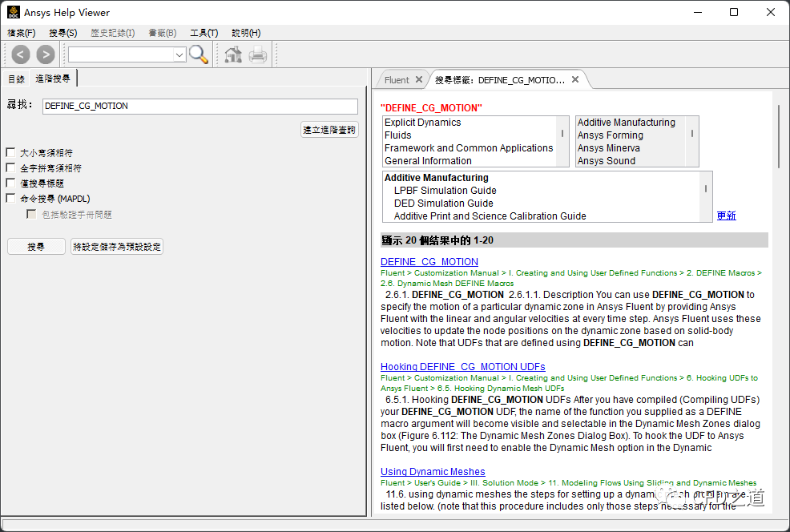Select Fluids in the category list
Screen dimensions: 790x532
tap(398, 135)
